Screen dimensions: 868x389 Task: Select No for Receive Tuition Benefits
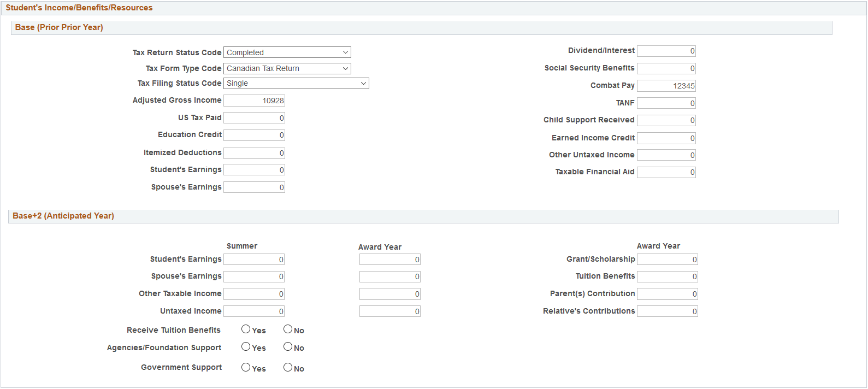tap(288, 329)
